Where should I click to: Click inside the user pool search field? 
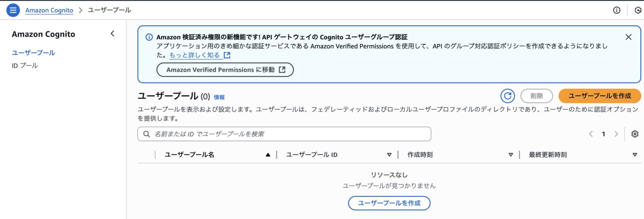point(283,134)
